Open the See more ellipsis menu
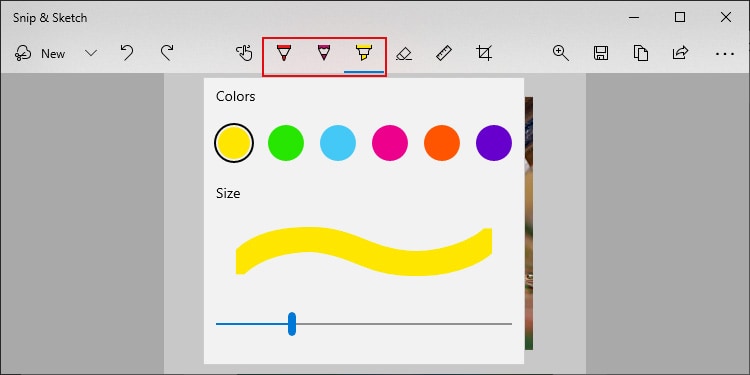Screen dimensions: 750x375 (725, 54)
